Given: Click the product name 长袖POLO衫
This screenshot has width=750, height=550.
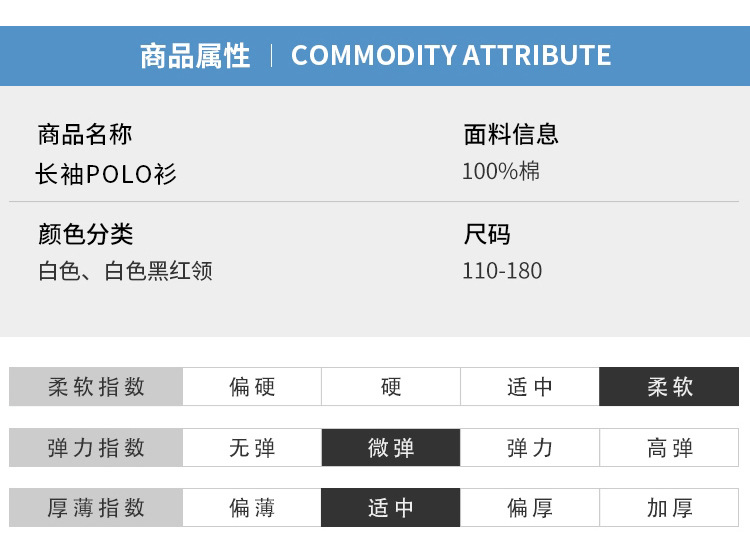Looking at the screenshot, I should point(106,174).
